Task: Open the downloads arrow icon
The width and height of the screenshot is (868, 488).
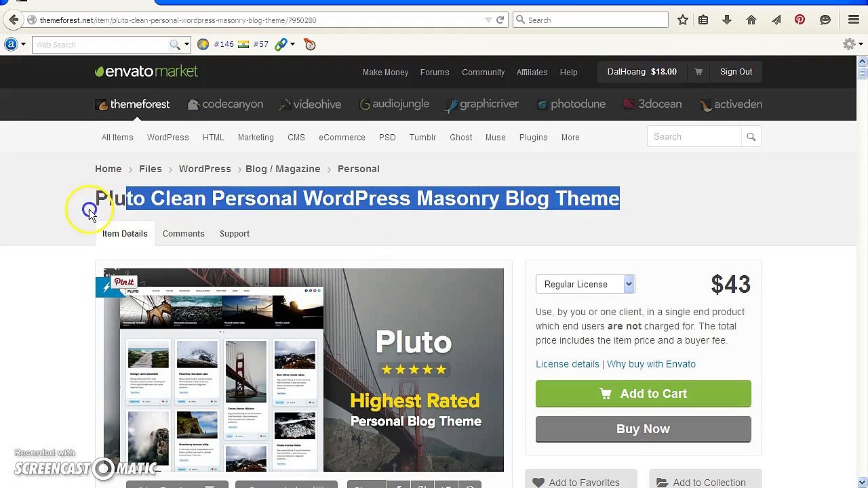Action: pos(727,20)
